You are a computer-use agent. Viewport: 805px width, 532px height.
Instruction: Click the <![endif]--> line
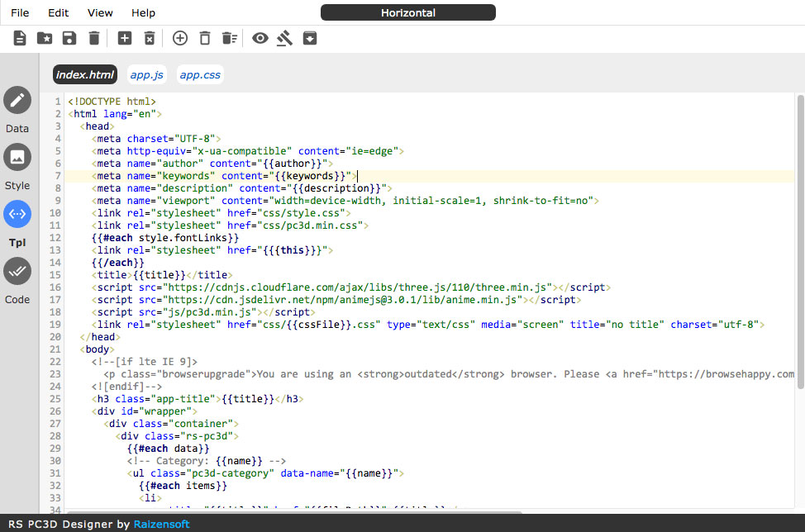point(126,387)
